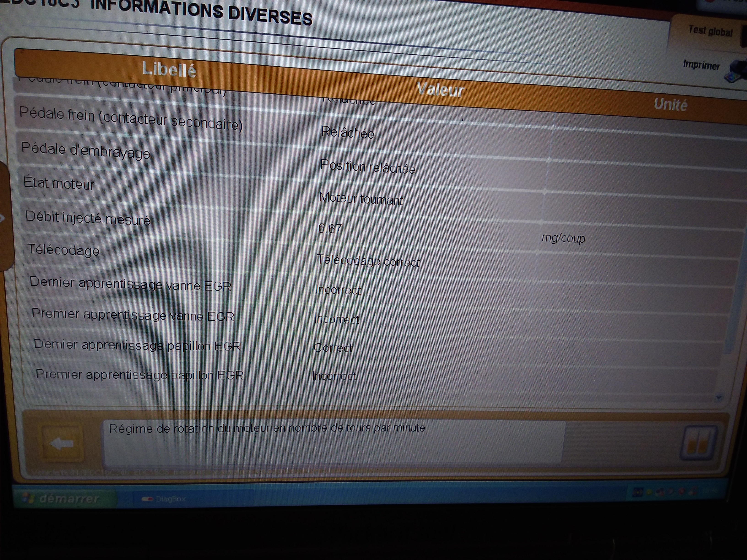Select the État moteur row label

(59, 183)
